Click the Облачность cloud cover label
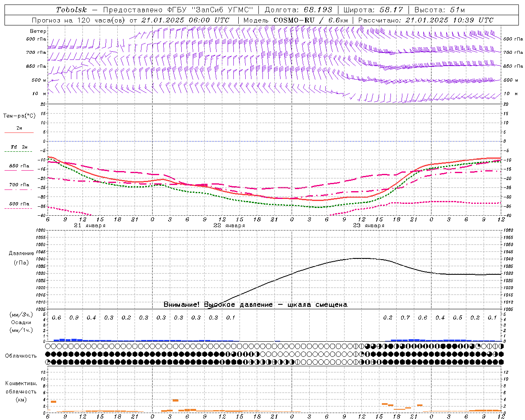Image resolution: width=525 pixels, height=420 pixels. tap(21, 356)
